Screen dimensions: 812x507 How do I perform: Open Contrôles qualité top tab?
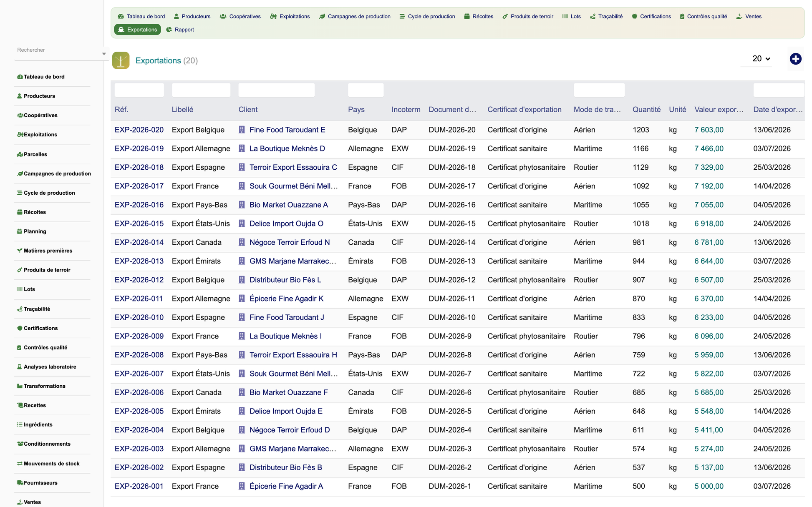click(703, 16)
